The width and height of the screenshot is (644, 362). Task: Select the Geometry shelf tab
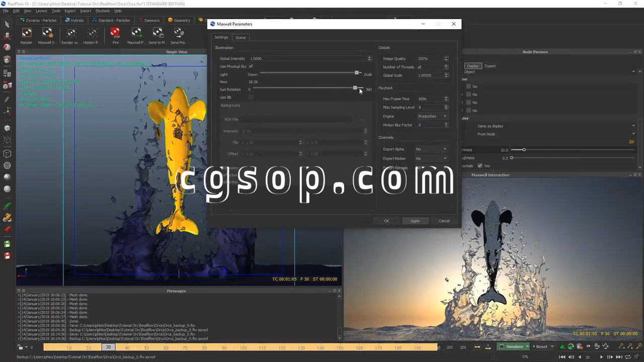coord(179,21)
